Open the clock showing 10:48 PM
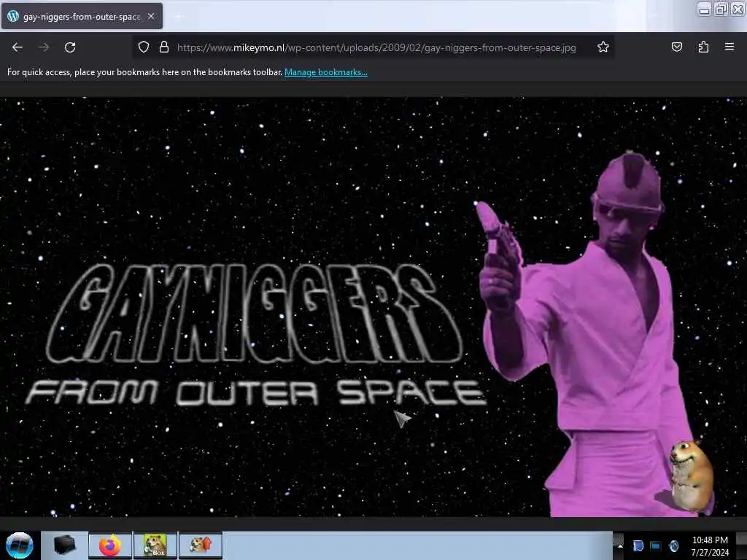 tap(710, 546)
